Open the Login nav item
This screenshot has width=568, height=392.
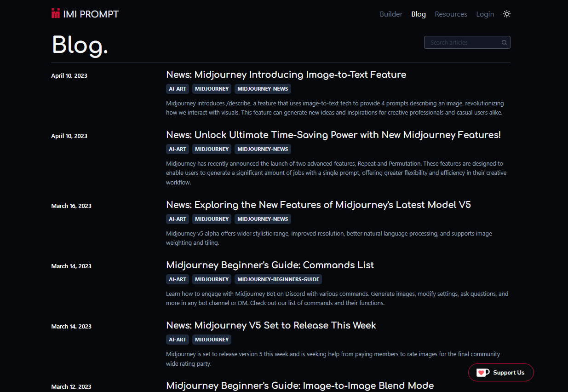click(485, 14)
